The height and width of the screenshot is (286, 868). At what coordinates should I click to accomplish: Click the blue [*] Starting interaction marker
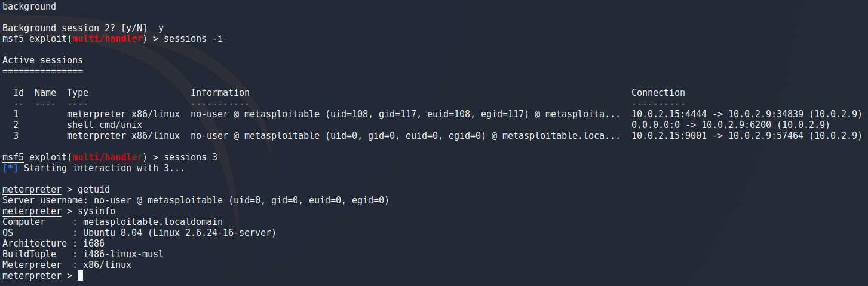click(10, 168)
